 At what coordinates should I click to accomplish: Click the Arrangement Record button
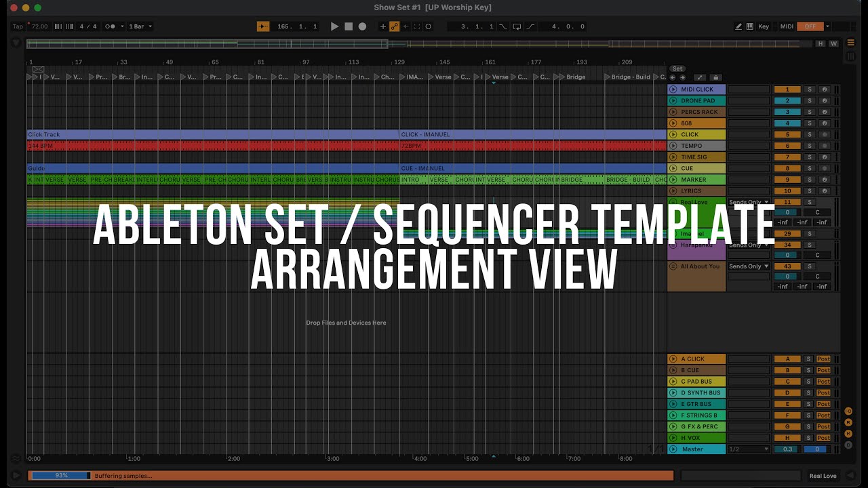click(x=362, y=26)
